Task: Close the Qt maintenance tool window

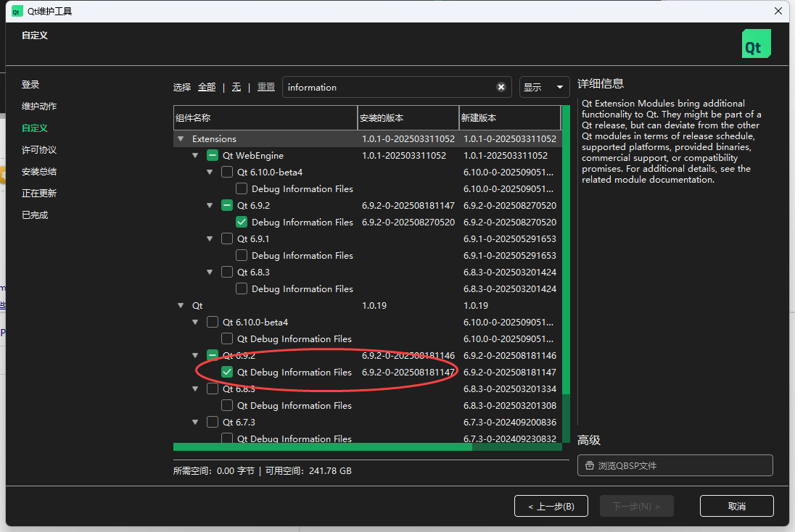Action: [778, 11]
